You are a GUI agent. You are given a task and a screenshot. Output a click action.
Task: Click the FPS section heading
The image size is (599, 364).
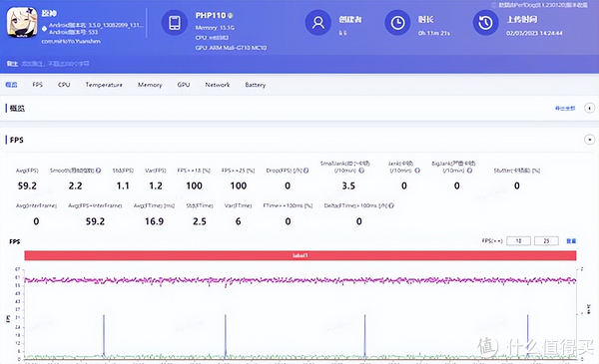coord(16,140)
